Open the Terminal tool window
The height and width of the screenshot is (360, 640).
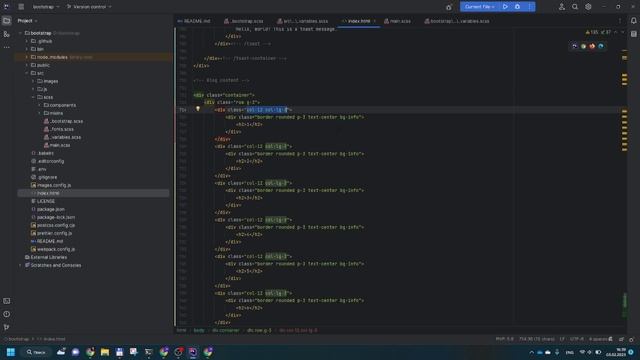7,301
